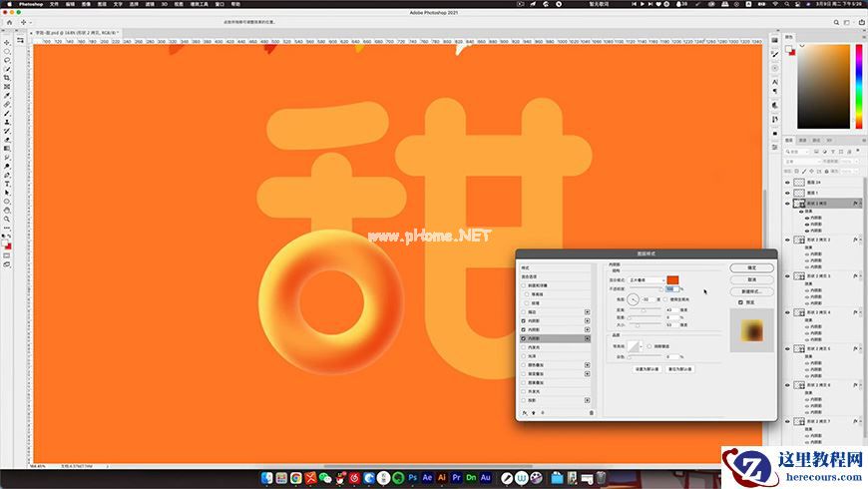Screen dimensions: 868x489
Task: Enable the 斜面和浮雕 effect checkbox
Action: click(x=524, y=285)
